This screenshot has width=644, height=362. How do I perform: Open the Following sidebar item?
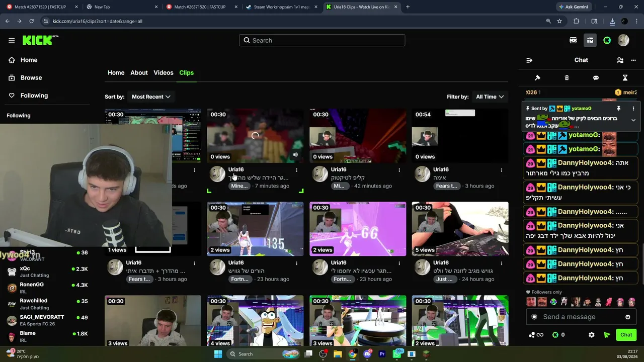tap(34, 96)
